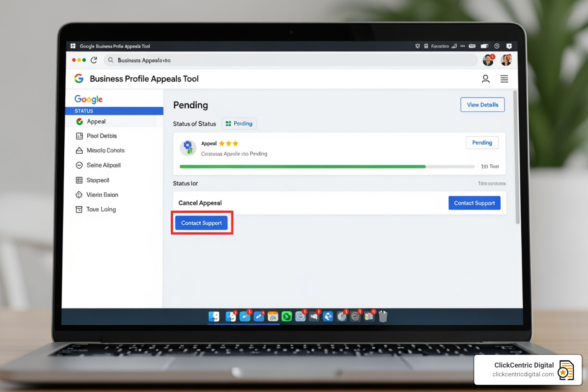Click Contact Support in the Cancel Appeal row
The height and width of the screenshot is (392, 588).
(x=474, y=203)
